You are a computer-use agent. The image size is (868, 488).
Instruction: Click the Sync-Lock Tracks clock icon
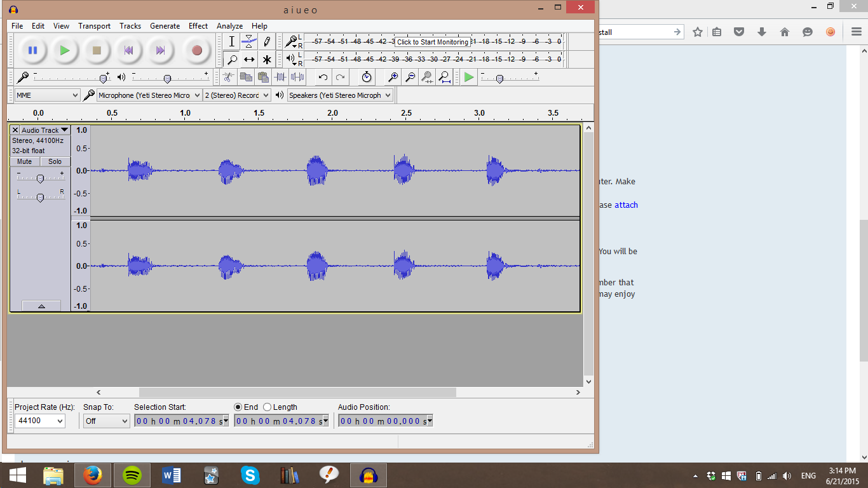[367, 77]
